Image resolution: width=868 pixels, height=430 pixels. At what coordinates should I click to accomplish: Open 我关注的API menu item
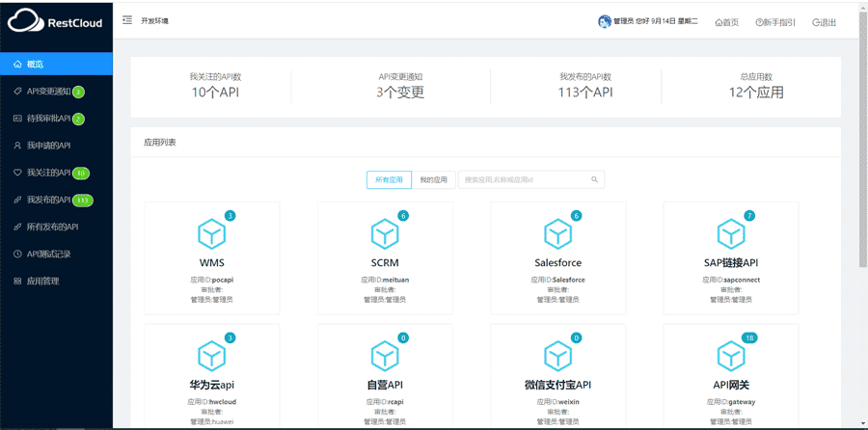pos(57,173)
